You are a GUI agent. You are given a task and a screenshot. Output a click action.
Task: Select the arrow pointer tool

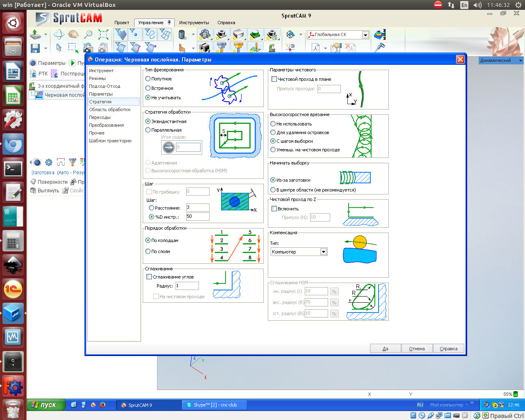(x=59, y=48)
